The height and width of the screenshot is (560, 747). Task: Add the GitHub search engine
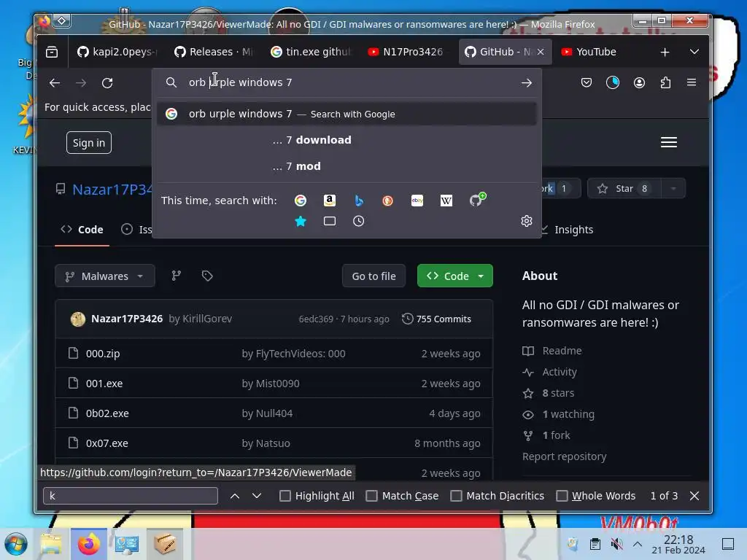click(x=476, y=200)
